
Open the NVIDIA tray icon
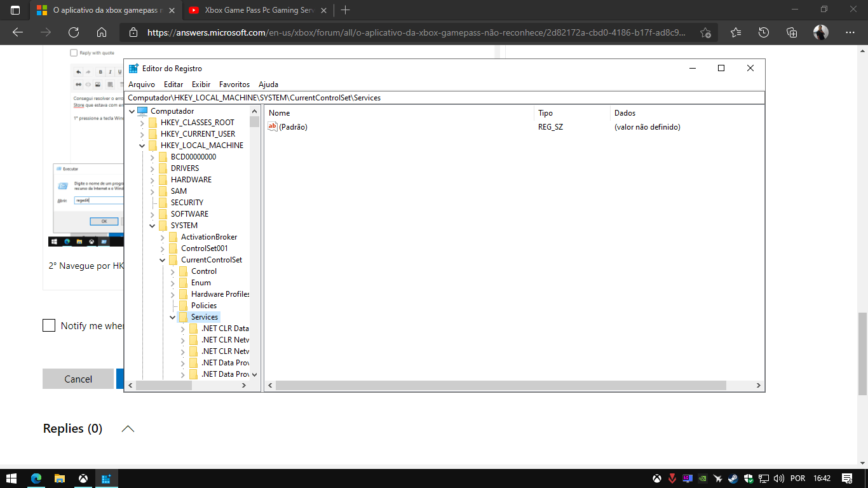703,478
